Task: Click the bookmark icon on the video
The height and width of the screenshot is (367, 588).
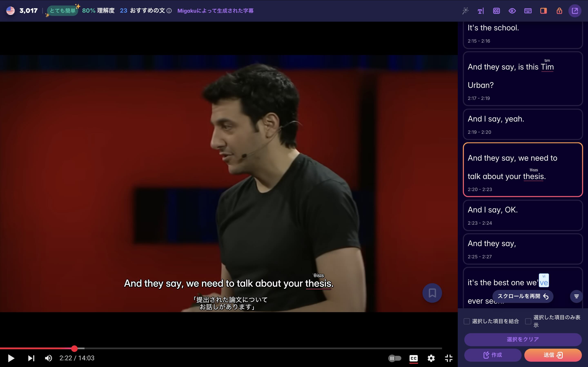Action: click(x=432, y=293)
